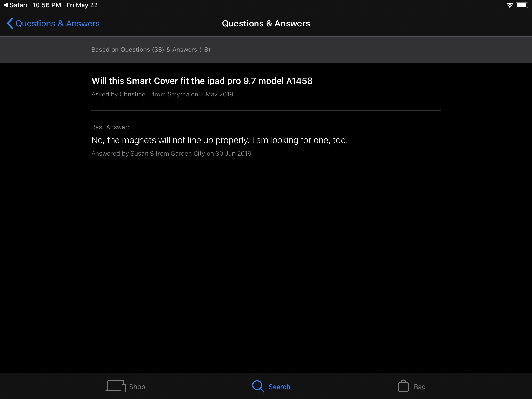Tap the 10:56 PM clock
This screenshot has height=399, width=532.
pos(47,5)
